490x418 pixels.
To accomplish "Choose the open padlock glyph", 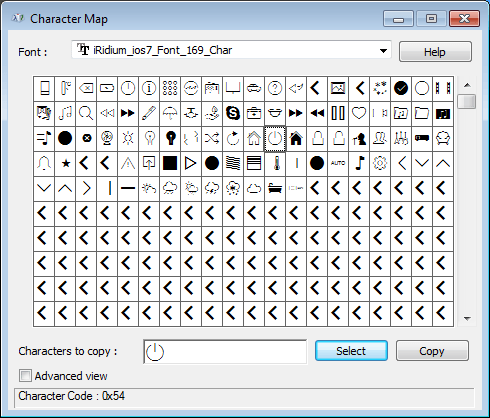I will (338, 138).
